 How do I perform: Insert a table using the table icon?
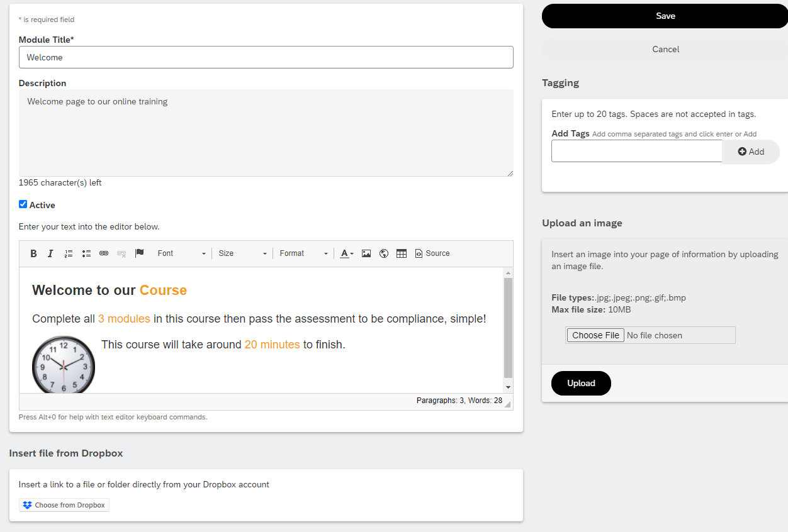402,253
